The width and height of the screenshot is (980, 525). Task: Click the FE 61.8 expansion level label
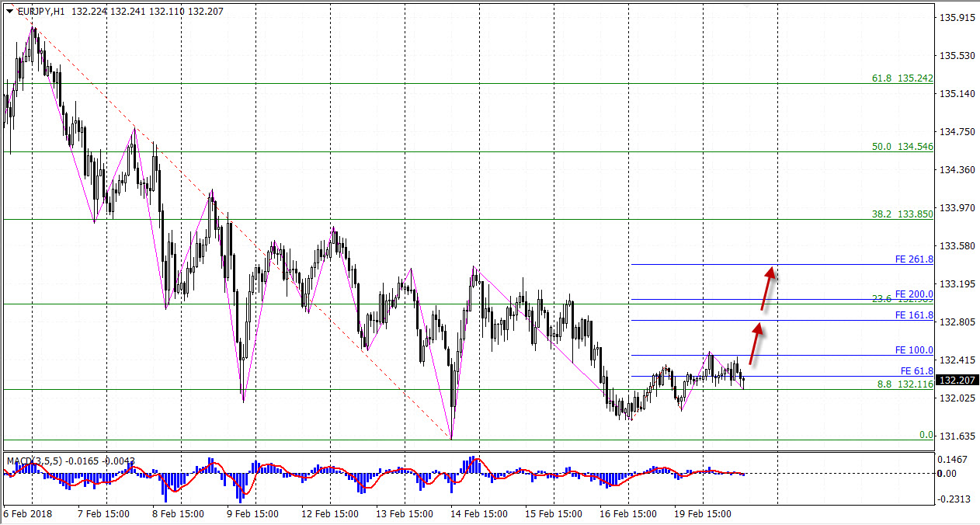[x=916, y=371]
